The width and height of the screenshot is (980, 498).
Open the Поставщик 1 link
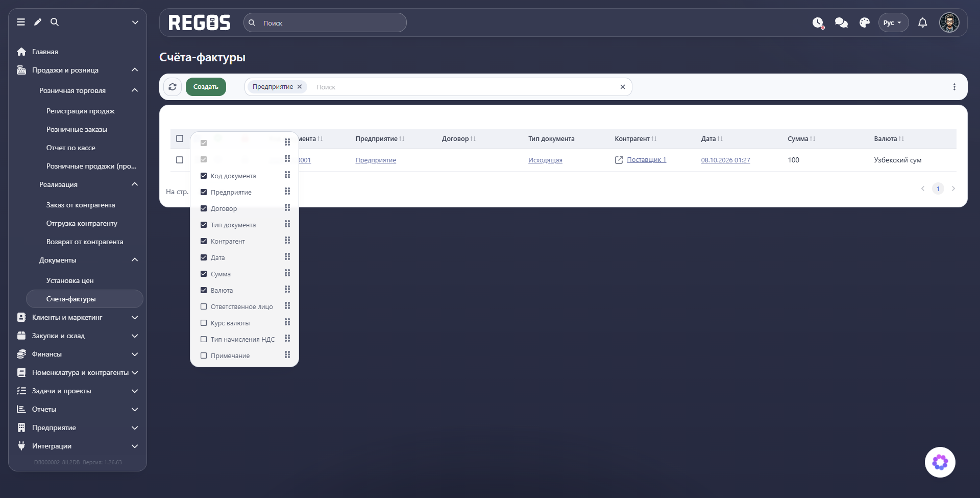pos(646,160)
